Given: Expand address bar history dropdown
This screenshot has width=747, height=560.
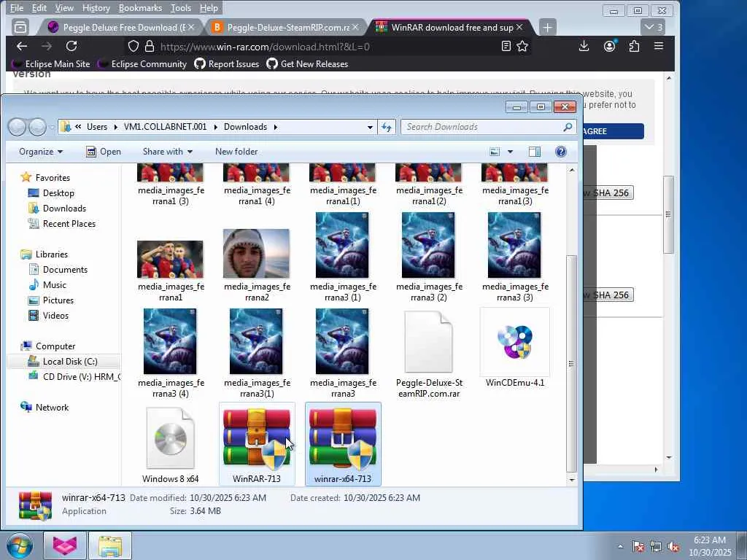Looking at the screenshot, I should click(370, 127).
